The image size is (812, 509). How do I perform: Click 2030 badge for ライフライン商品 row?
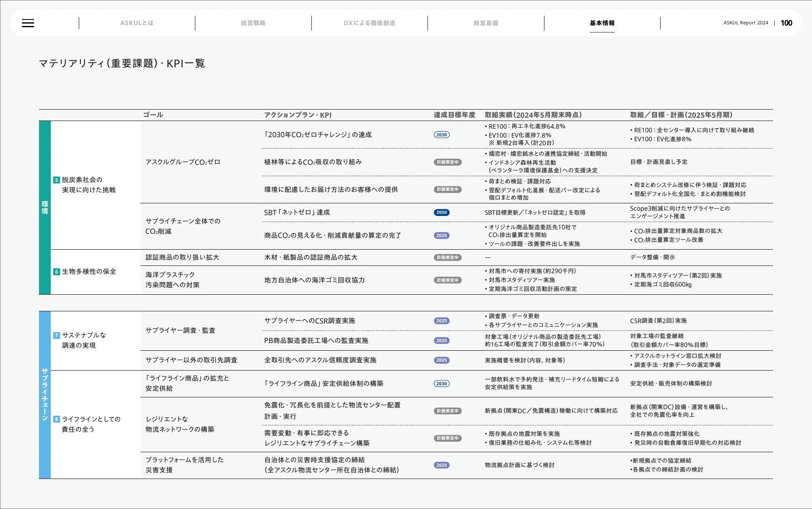coord(441,384)
